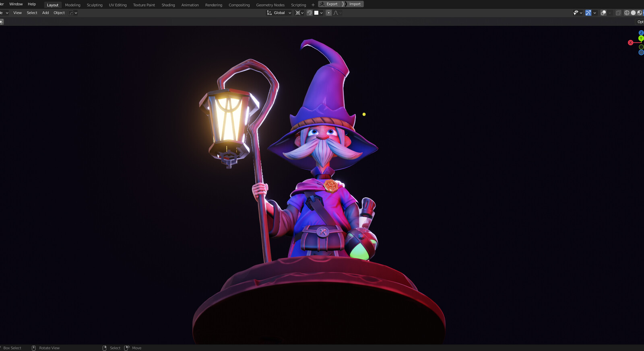Viewport: 644px width, 351px height.
Task: Switch to the Modeling workspace tab
Action: [x=73, y=5]
